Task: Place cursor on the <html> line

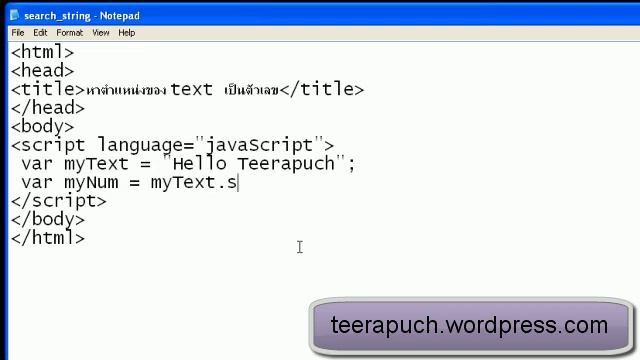Action: pyautogui.click(x=42, y=52)
